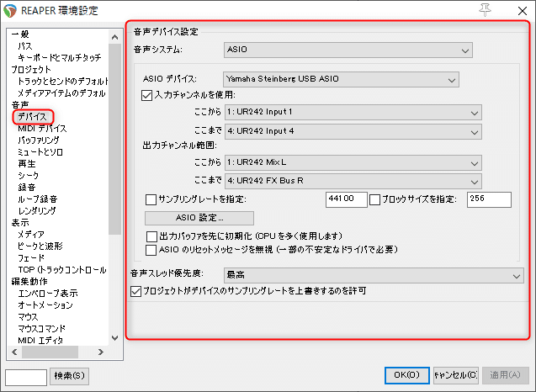
Task: Click tree horizontal scroll left arrow
Action: point(14,352)
